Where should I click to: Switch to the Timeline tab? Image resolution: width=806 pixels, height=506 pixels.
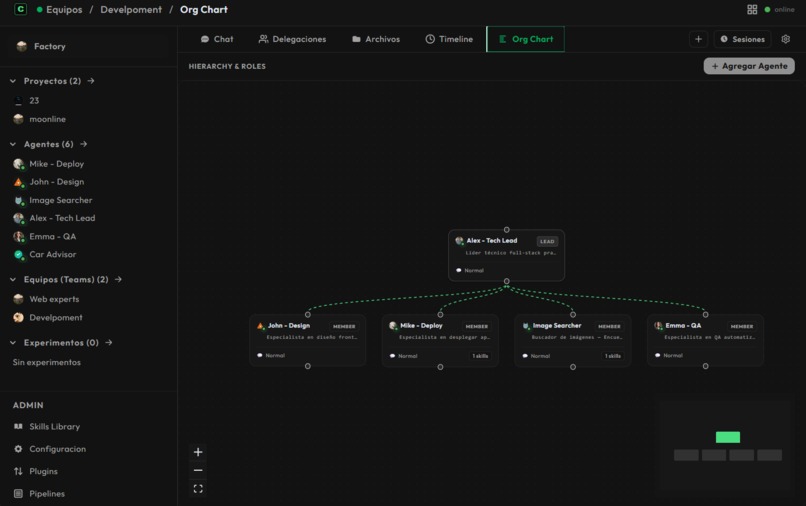pos(449,39)
